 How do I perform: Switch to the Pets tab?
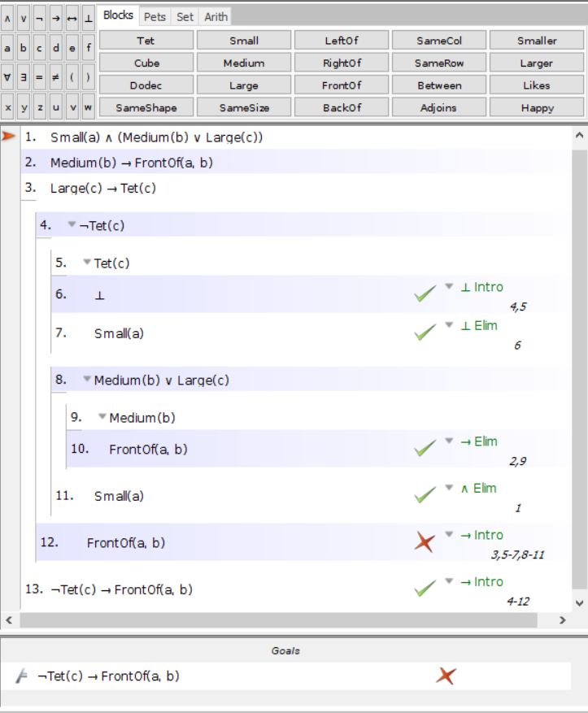pyautogui.click(x=155, y=17)
